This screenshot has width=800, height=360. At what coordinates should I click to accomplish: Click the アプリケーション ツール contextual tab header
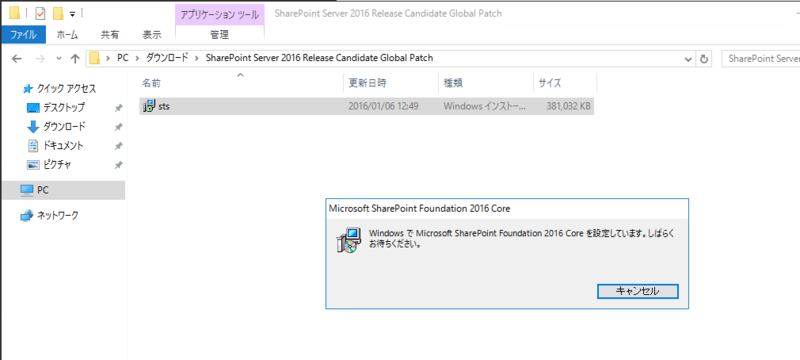click(x=219, y=15)
